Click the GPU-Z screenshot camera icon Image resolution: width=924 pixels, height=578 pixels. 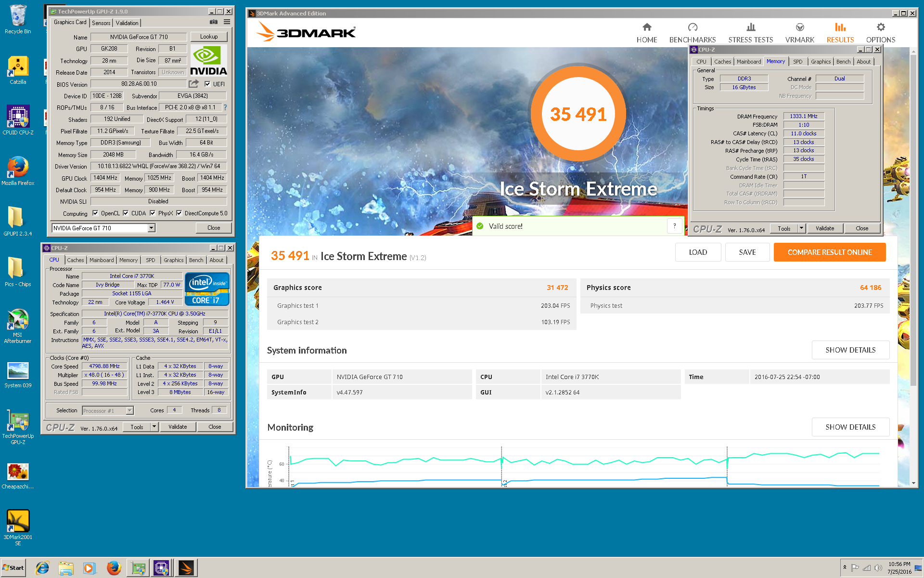214,22
